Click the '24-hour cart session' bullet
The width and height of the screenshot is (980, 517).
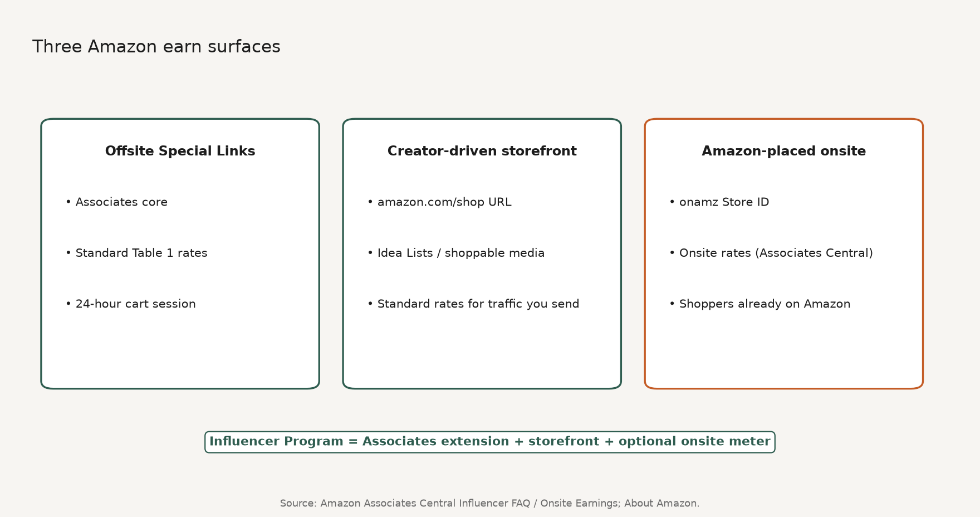click(130, 304)
